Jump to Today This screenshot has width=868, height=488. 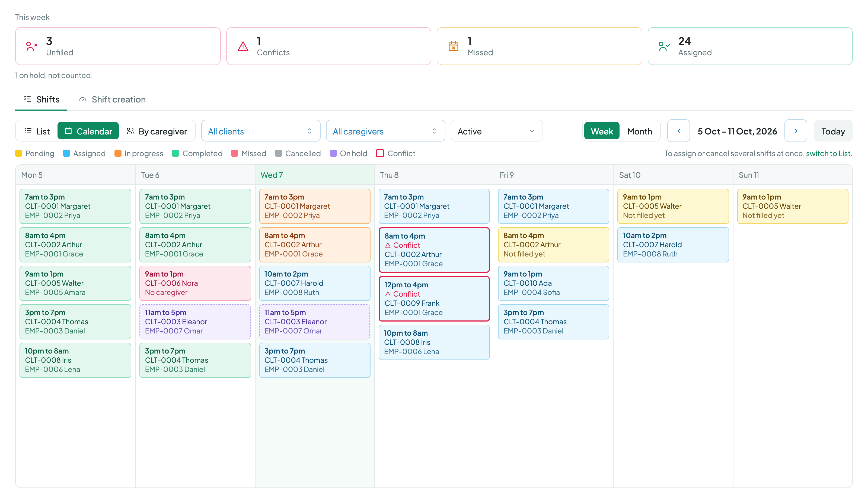click(x=833, y=131)
